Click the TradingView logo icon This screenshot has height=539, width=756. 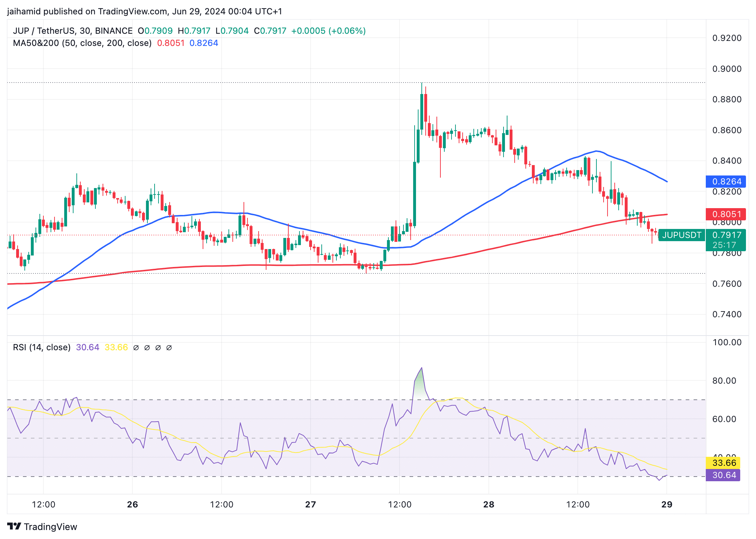pos(14,526)
